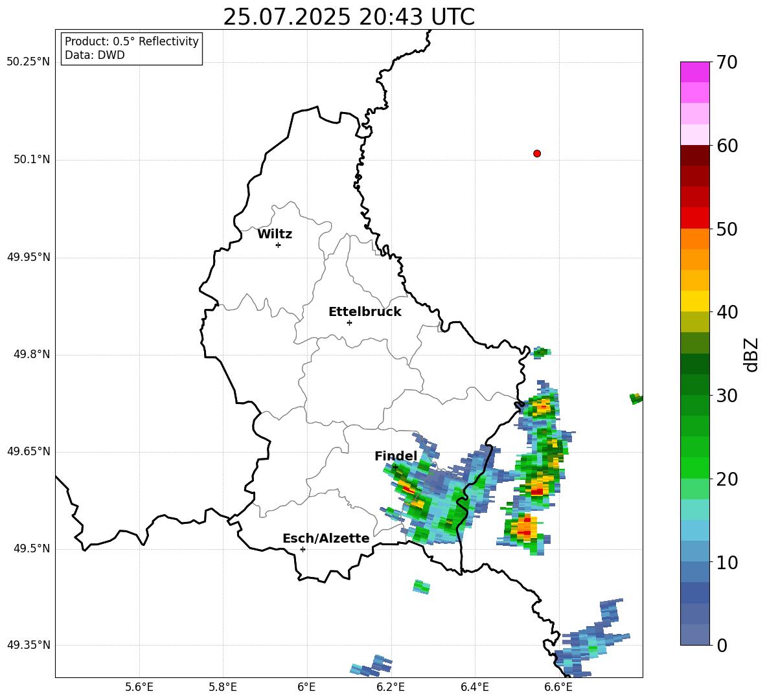
Task: Click the Esch/Alzette city label
Action: 326,538
